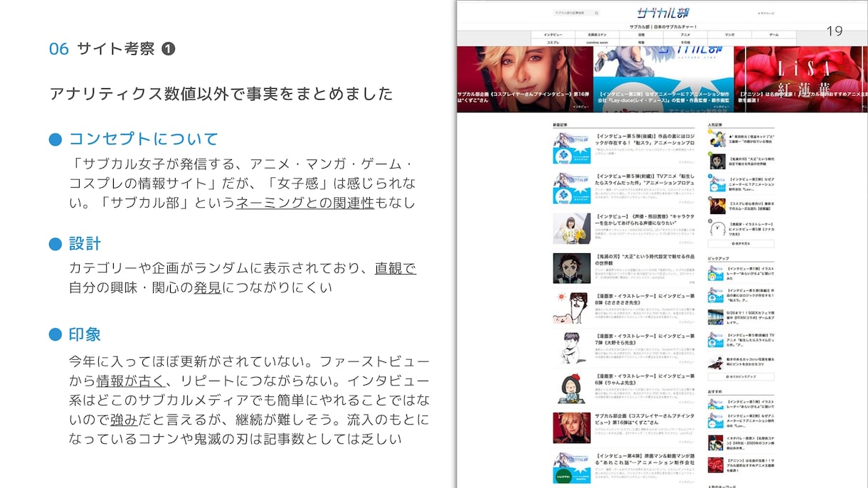Open popular article インタビュー第2弾 アニメーター
This screenshot has height=488, width=868.
751,184
